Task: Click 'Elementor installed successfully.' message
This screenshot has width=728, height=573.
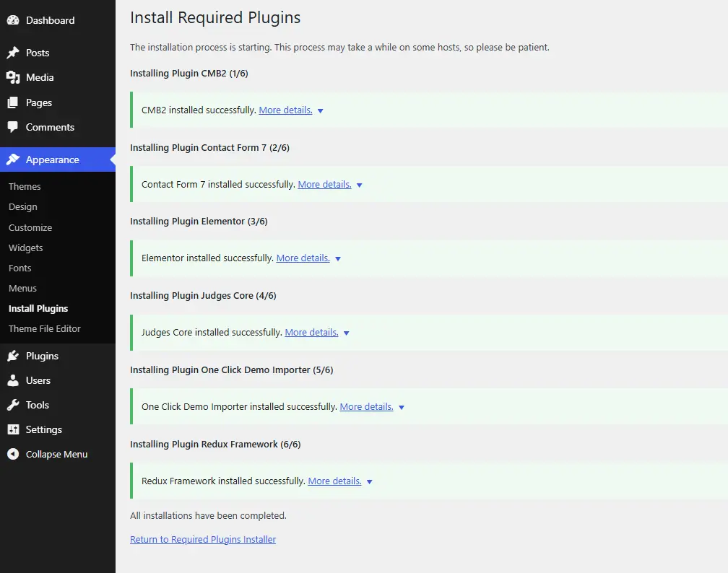Action: [x=207, y=258]
